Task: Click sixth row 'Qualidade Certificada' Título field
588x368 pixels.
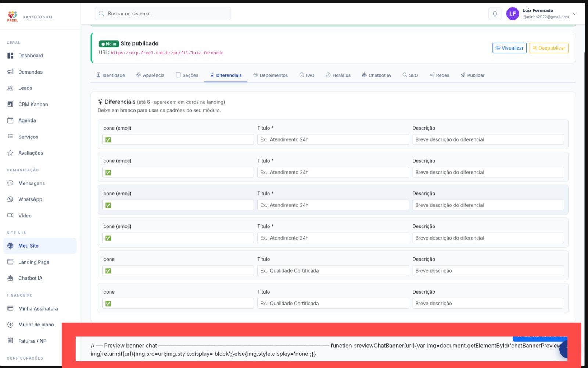Action: click(x=333, y=303)
